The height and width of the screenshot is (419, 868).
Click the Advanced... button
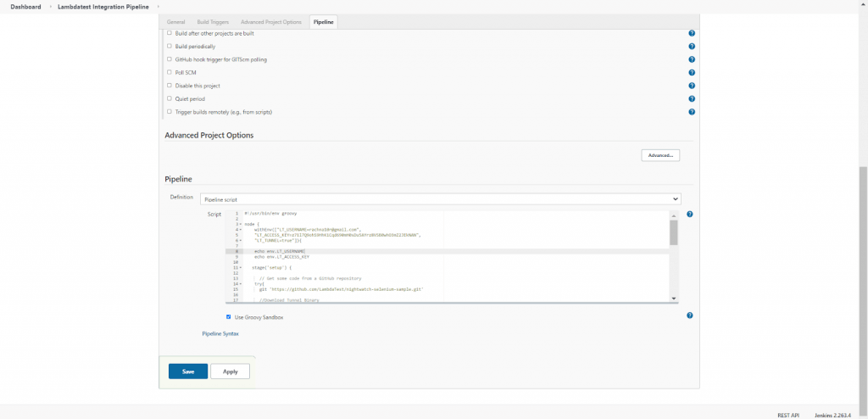pos(660,155)
